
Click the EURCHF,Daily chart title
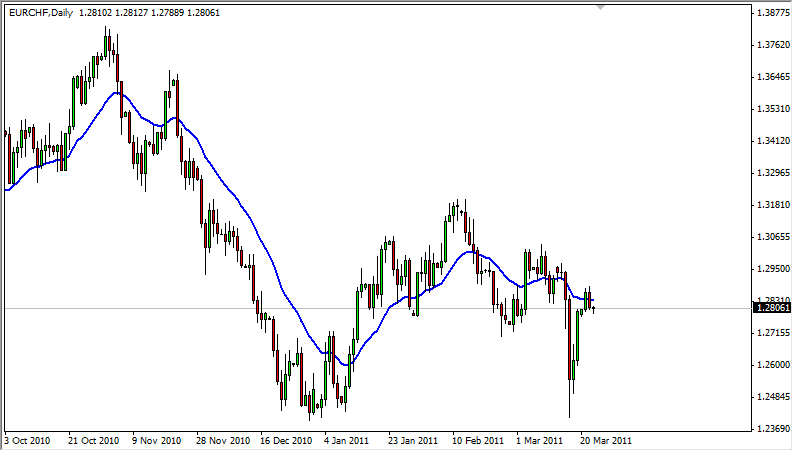41,13
